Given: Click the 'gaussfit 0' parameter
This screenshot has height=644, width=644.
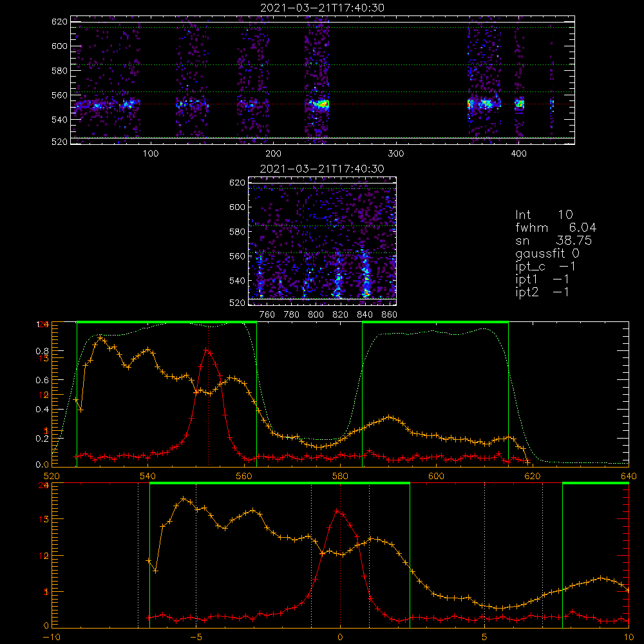Looking at the screenshot, I should click(547, 253).
